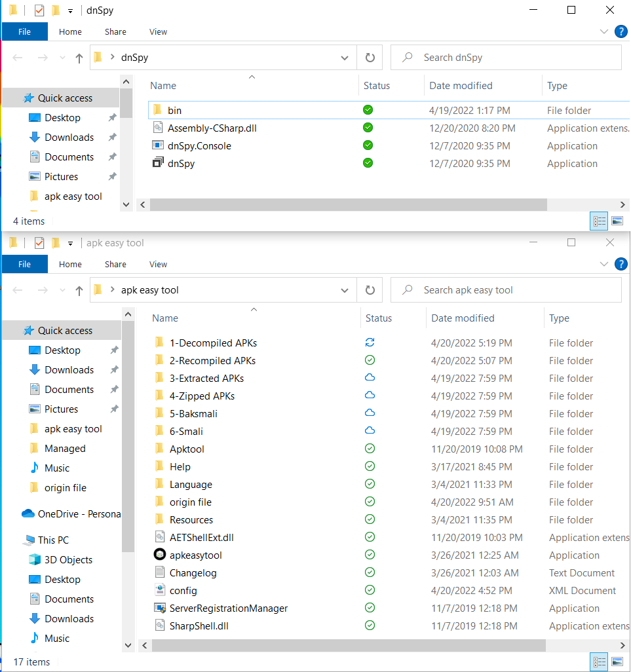Open recent locations dropdown in apk easy tool window

pyautogui.click(x=63, y=291)
